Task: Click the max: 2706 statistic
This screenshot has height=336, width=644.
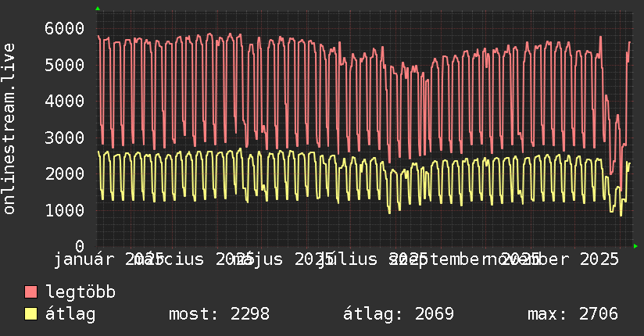Action: click(x=573, y=314)
